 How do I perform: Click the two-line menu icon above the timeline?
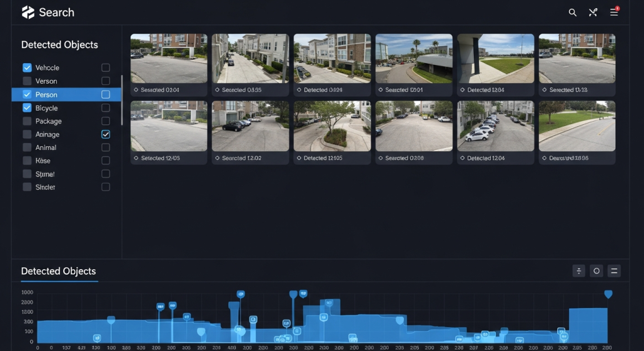coord(614,271)
